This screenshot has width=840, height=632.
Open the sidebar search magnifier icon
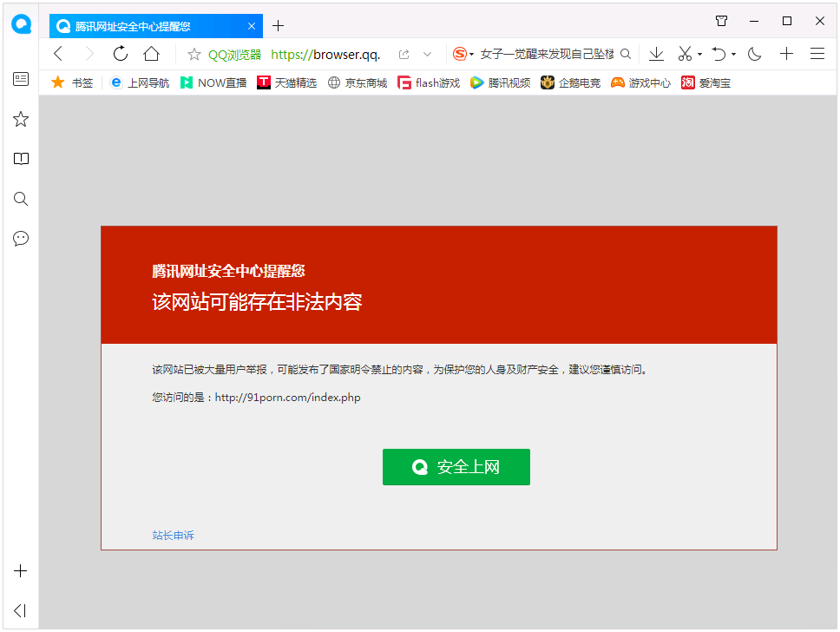pos(21,198)
